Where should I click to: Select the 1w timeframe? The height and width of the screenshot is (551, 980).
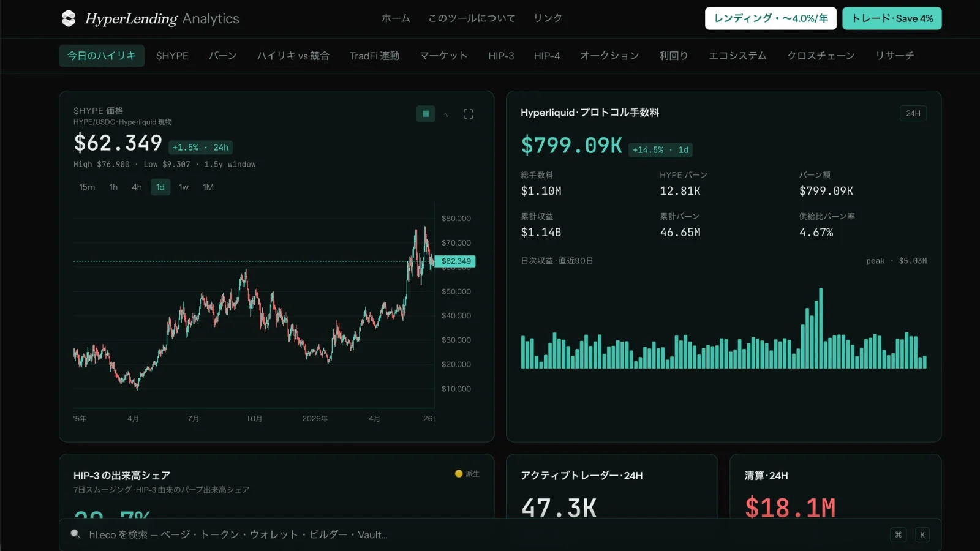click(x=184, y=187)
